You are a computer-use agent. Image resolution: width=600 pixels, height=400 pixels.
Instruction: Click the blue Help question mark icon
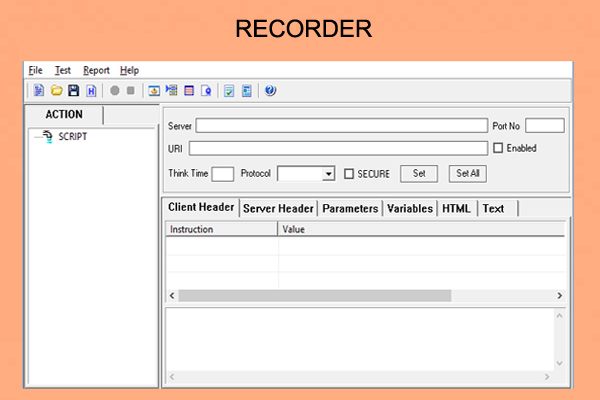pos(270,91)
